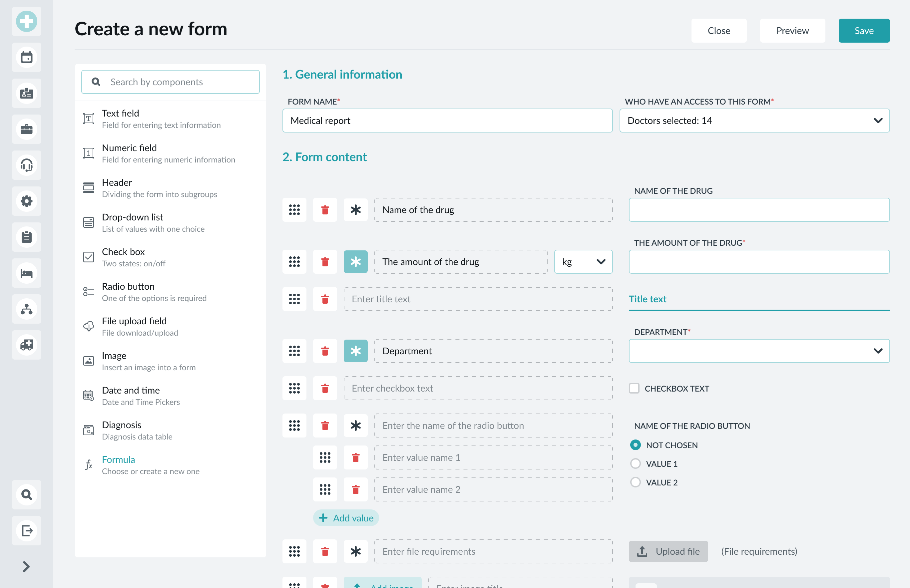Screen dimensions: 910x588
Task: Expand the sidebar with bottom chevron
Action: (x=26, y=566)
